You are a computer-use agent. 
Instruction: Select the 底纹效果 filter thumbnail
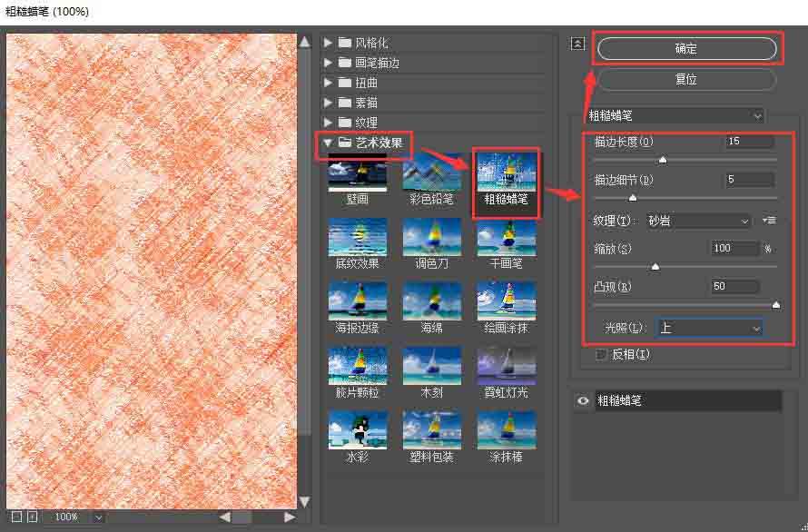click(x=357, y=238)
